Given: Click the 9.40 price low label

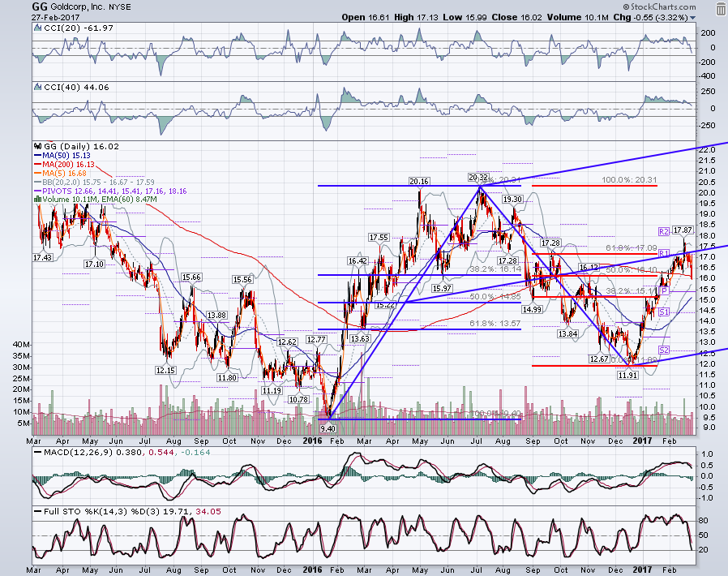Looking at the screenshot, I should (328, 428).
